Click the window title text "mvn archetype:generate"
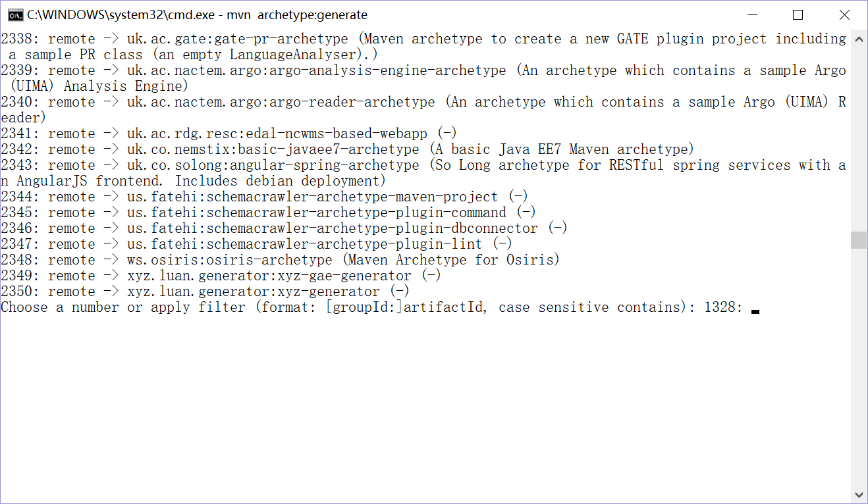This screenshot has height=504, width=868. pyautogui.click(x=297, y=14)
